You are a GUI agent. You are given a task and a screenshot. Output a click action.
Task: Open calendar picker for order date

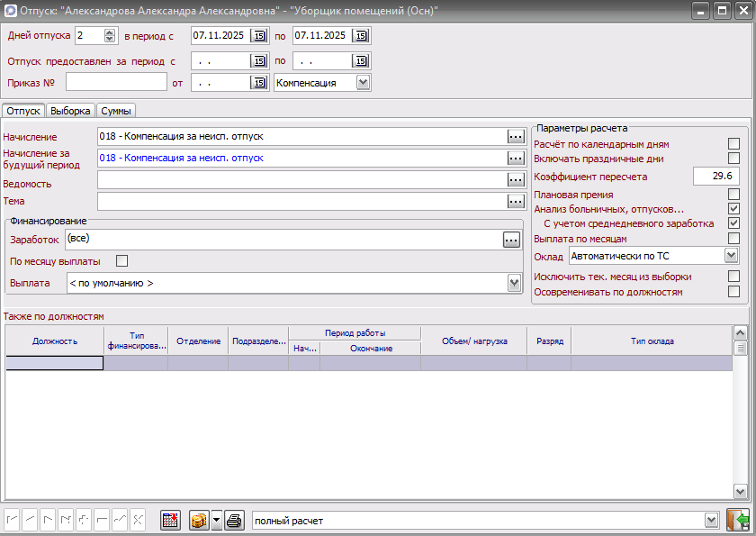click(x=259, y=83)
